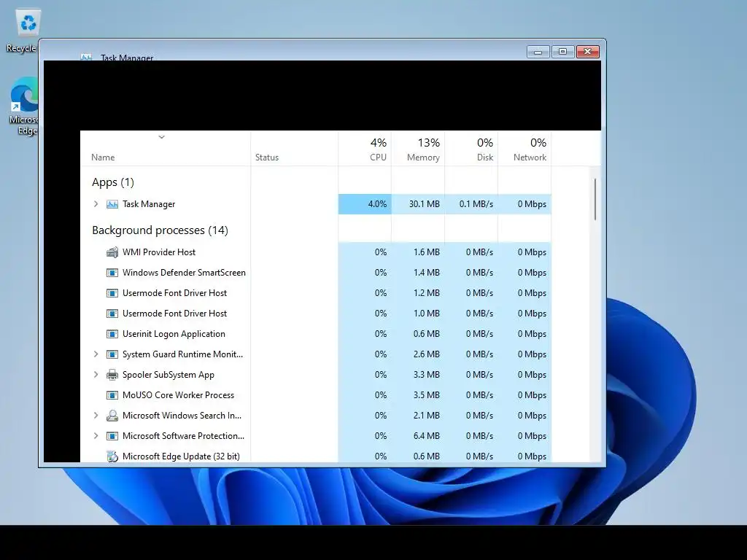Expand Microsoft Windows Search Indexer row
Screen dimensions: 747x560
pos(96,416)
